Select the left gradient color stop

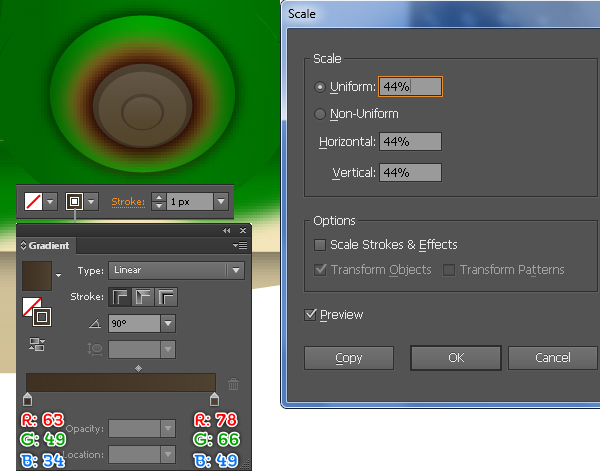tap(27, 399)
